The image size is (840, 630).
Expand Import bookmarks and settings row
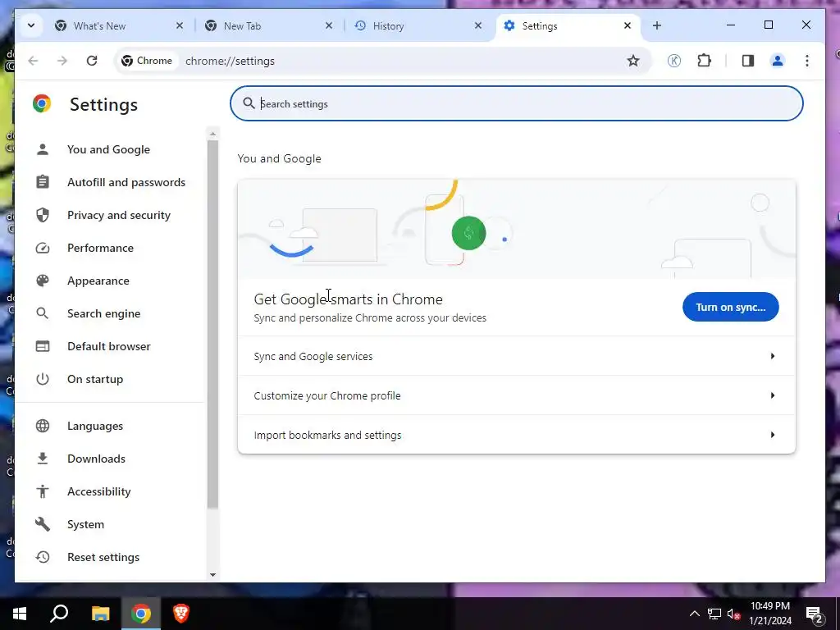tap(517, 435)
